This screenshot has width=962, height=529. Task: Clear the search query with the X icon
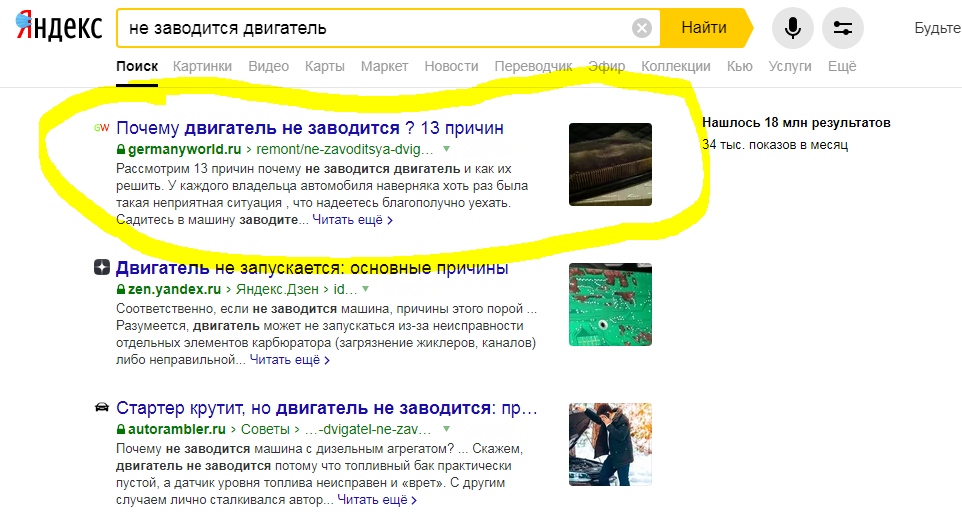coord(642,28)
